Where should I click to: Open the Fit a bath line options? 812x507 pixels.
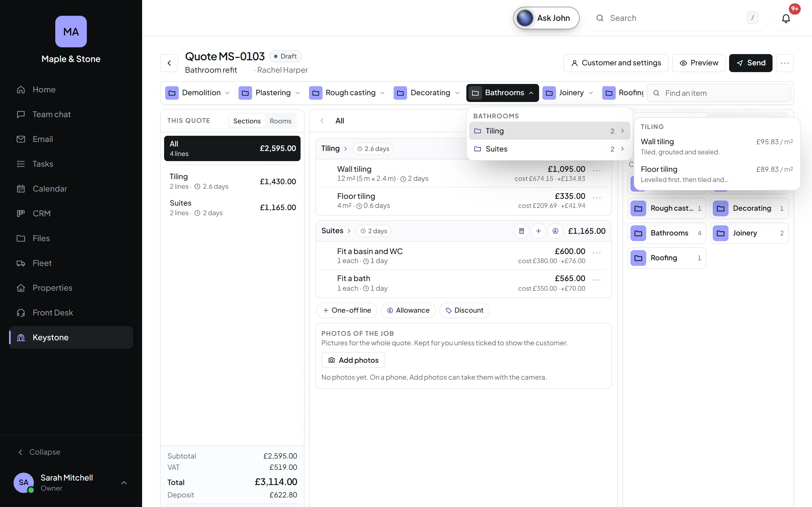(597, 279)
